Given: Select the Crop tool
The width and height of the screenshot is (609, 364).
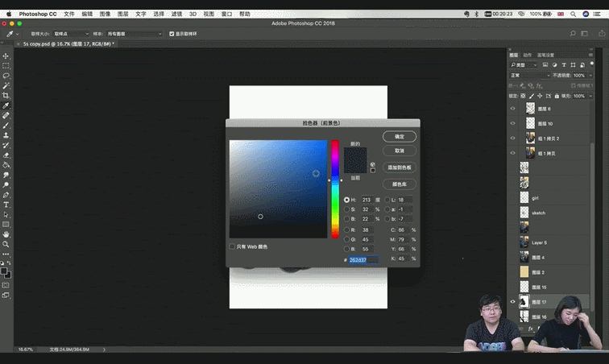Looking at the screenshot, I should pos(6,96).
